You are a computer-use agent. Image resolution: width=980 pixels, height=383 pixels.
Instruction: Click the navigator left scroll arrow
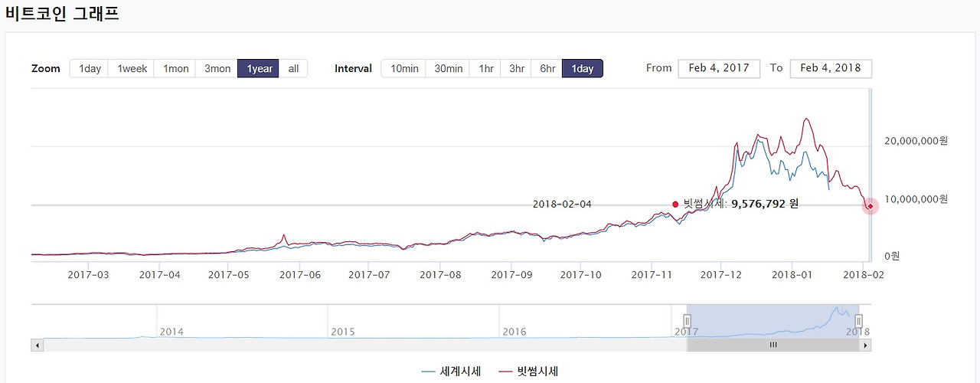click(x=36, y=345)
